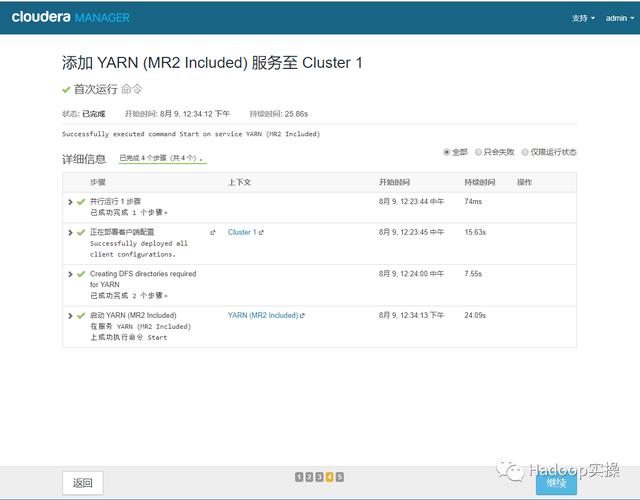Image resolution: width=640 pixels, height=500 pixels.
Task: Click the 步骤 column header
Action: click(98, 182)
